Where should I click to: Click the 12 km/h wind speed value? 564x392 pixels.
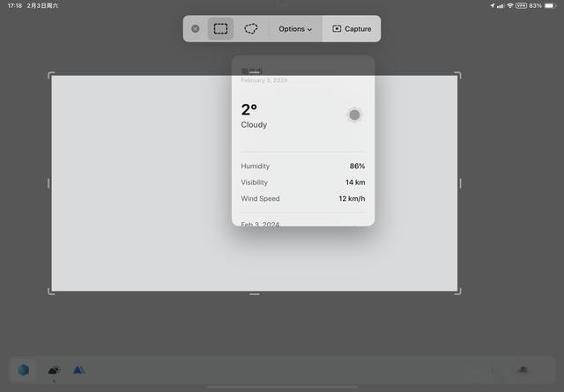coord(352,198)
